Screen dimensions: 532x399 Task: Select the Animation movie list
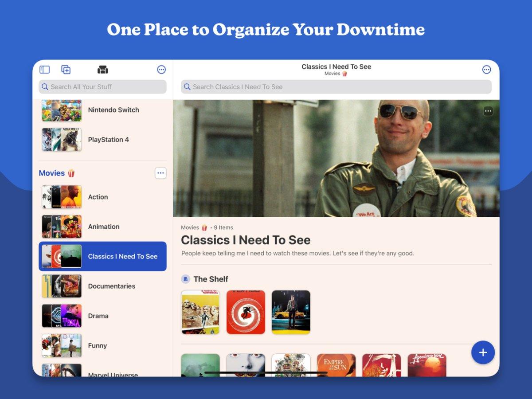pos(102,227)
